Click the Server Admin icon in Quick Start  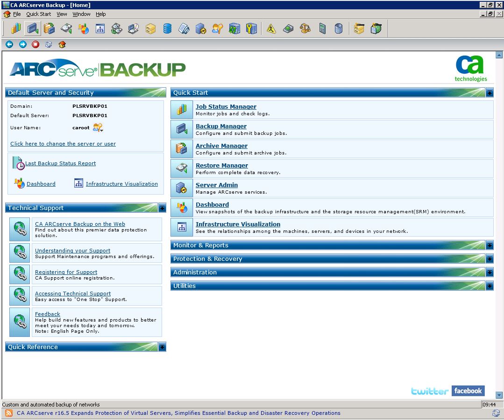(182, 188)
